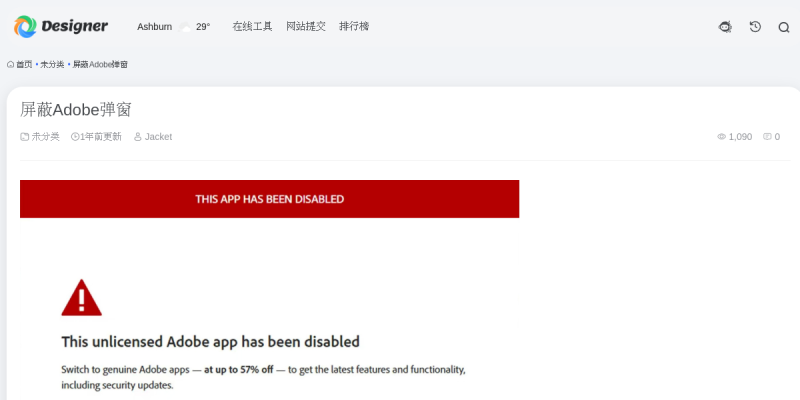
Task: Click the 'at up to 57% off' text
Action: click(239, 369)
